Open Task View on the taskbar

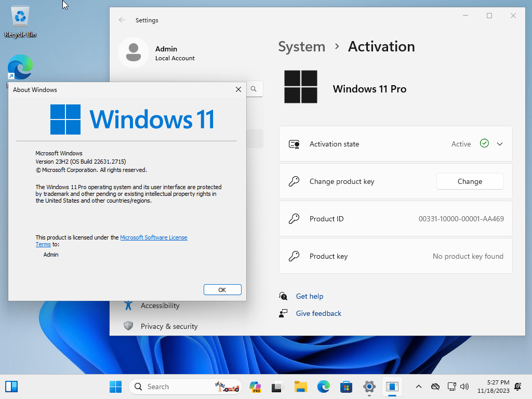pyautogui.click(x=278, y=387)
